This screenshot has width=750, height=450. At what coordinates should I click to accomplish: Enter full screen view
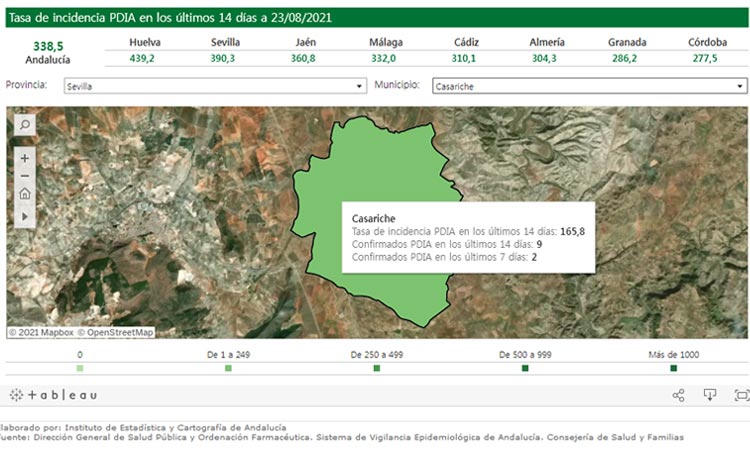[740, 395]
